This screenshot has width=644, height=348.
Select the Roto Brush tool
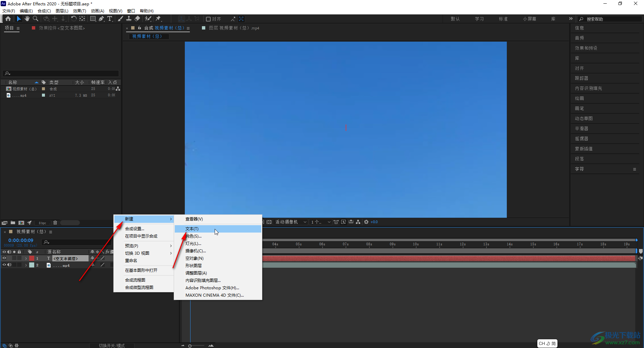148,19
